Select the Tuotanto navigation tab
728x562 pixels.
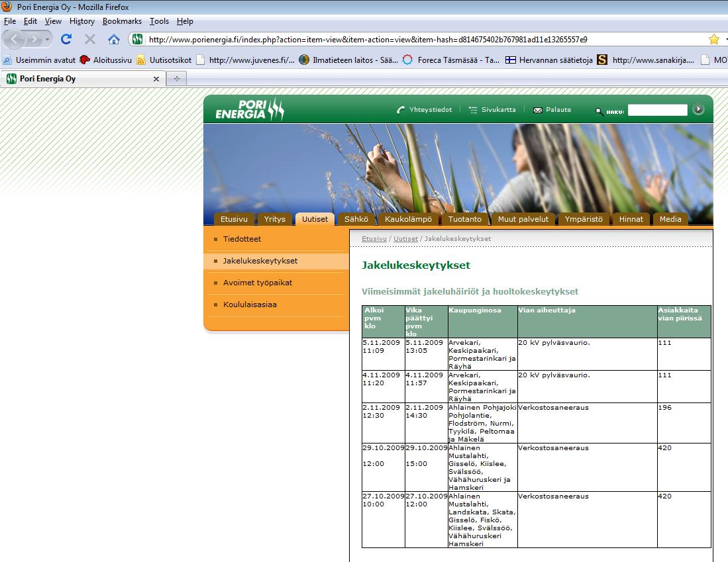click(x=465, y=219)
